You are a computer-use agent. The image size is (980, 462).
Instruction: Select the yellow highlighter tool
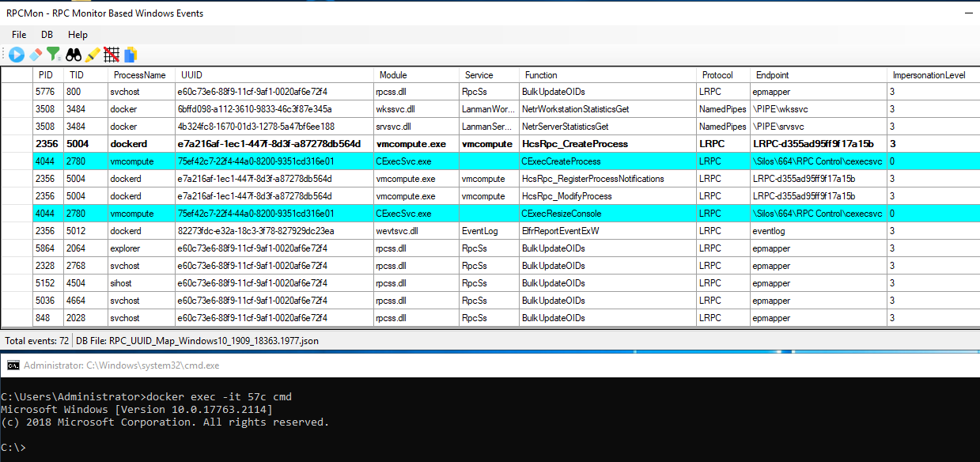93,55
